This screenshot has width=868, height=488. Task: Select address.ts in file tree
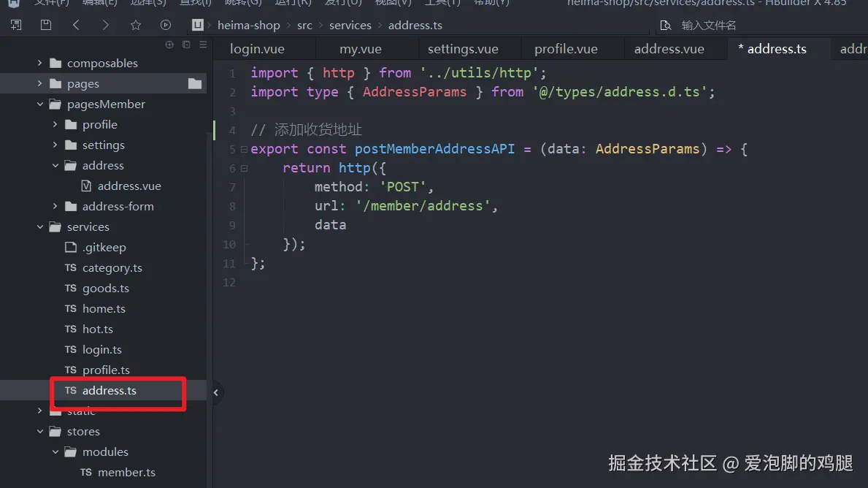(109, 391)
